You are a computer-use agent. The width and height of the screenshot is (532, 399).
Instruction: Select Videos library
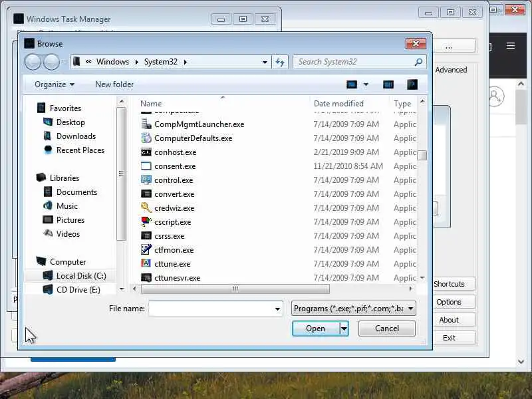point(68,234)
